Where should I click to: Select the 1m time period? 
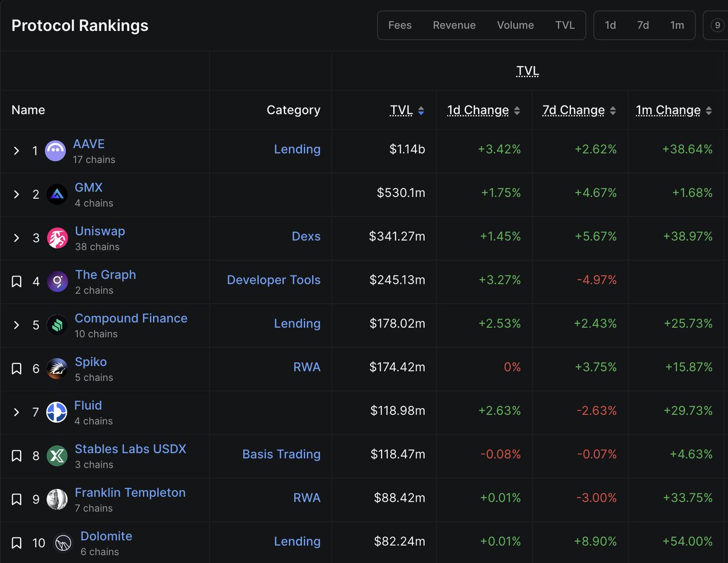pos(677,25)
